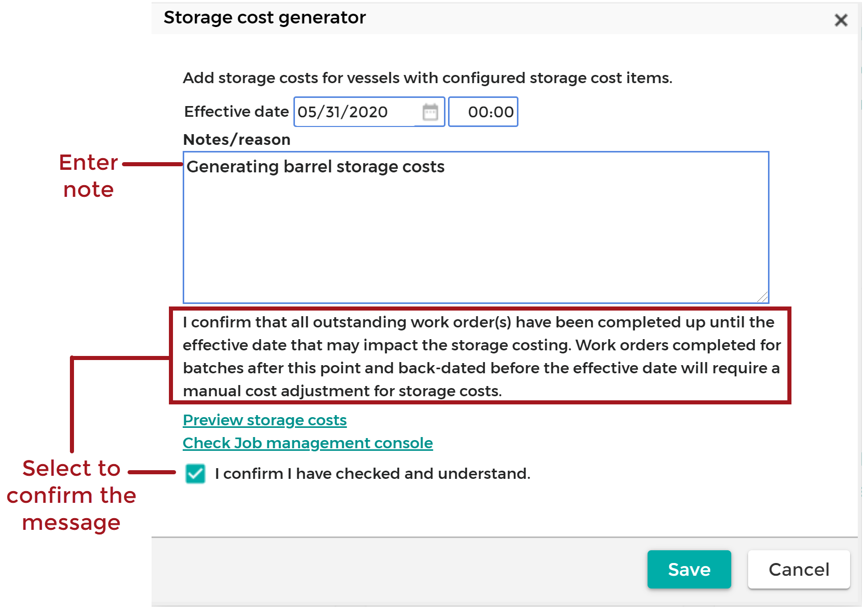Open the Check Job management console link
This screenshot has width=868, height=614.
point(308,443)
